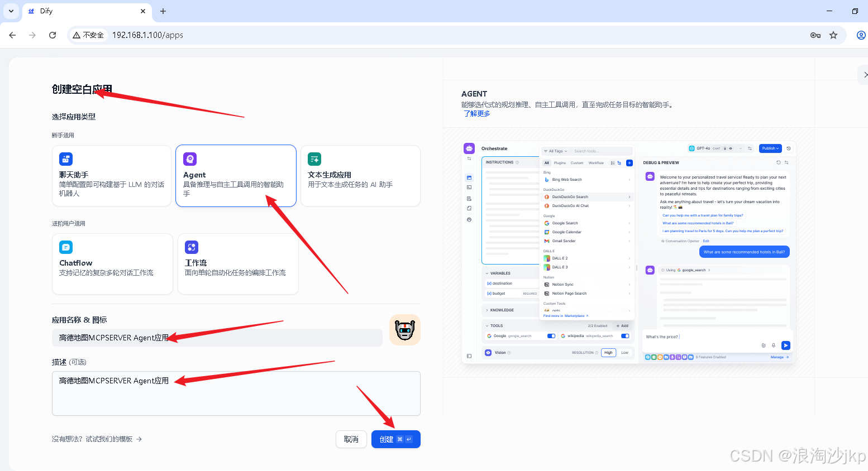
Task: Click the 新手适用 section label
Action: point(63,136)
